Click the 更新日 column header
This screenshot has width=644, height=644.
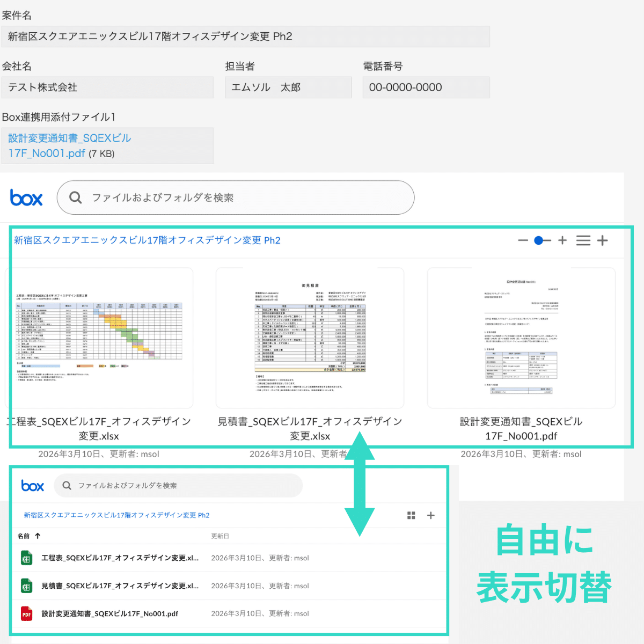click(220, 536)
